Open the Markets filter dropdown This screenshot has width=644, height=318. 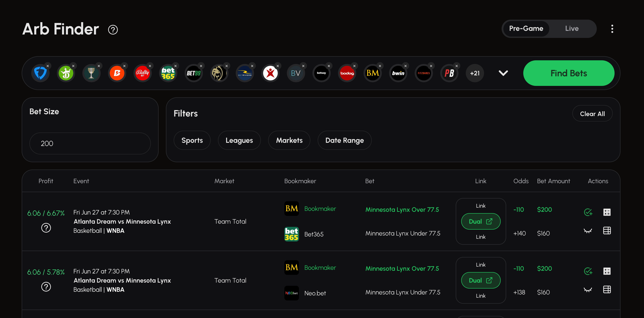pyautogui.click(x=289, y=140)
